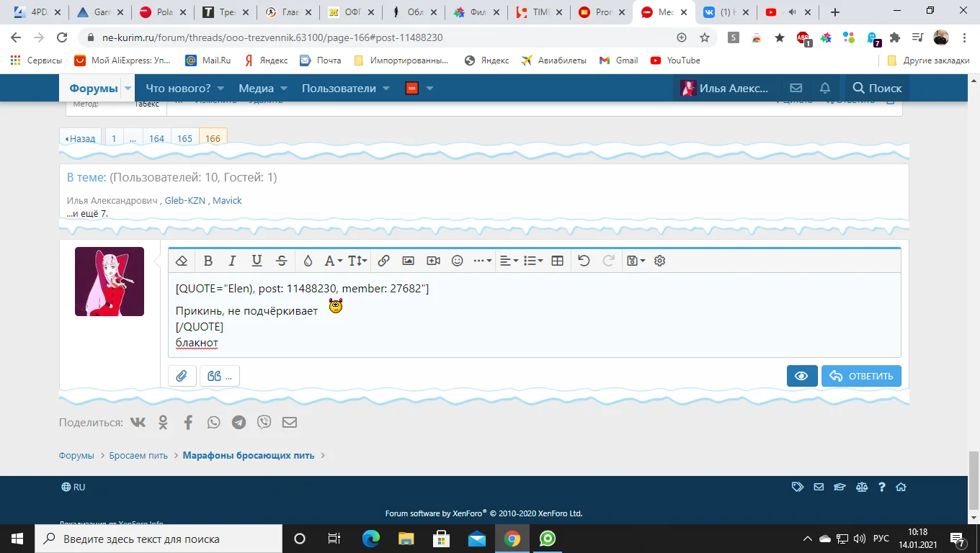Bookmark this page with the star icon
The width and height of the screenshot is (980, 553).
(705, 37)
